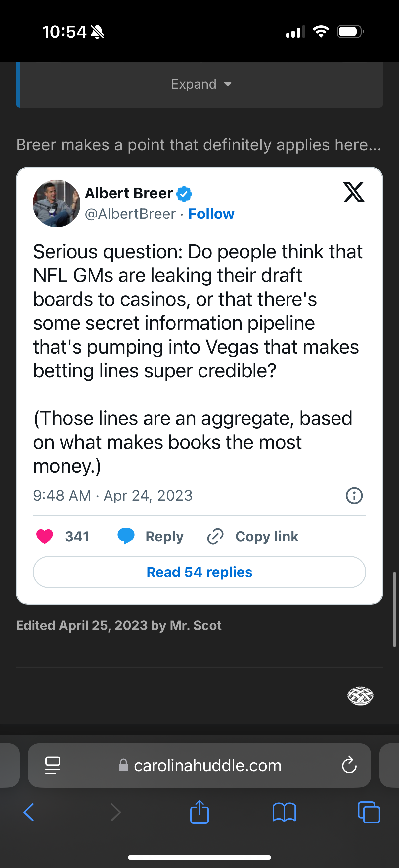
Task: Tap the pie reaction icon below post
Action: click(360, 696)
